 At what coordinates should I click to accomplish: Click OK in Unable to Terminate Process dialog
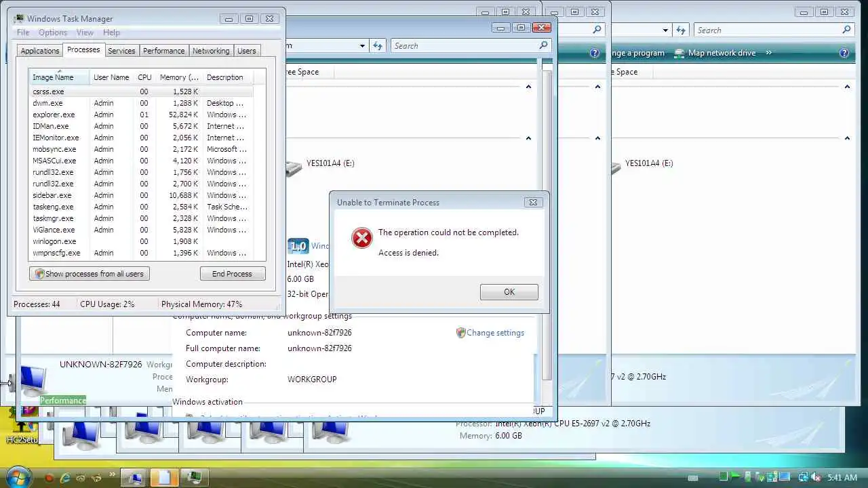pyautogui.click(x=509, y=292)
